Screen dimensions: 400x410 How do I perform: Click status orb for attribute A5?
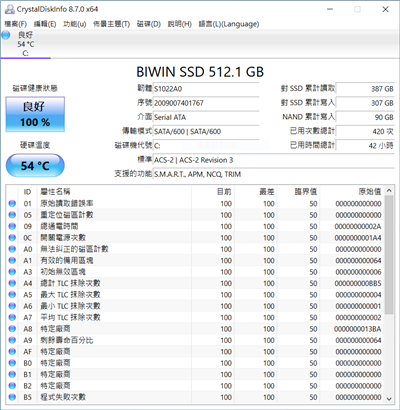click(12, 295)
